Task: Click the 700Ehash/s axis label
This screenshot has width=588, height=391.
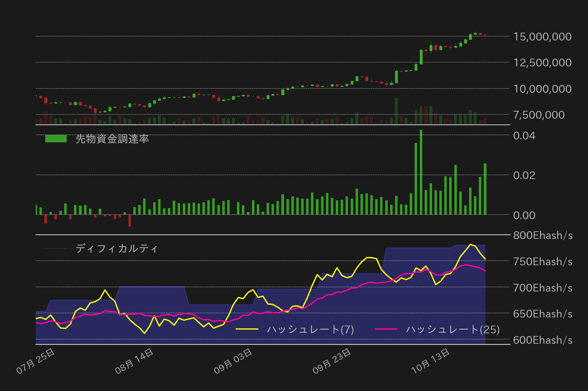Action: tap(542, 288)
